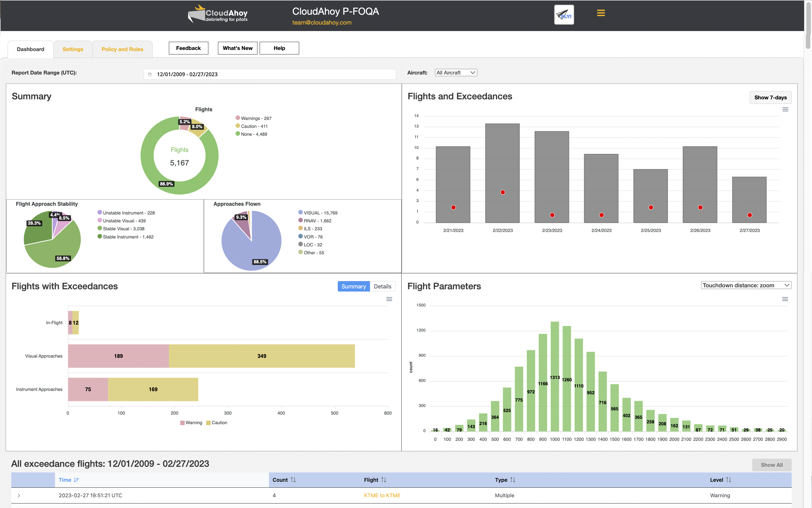
Task: Sort table by Level column arrows
Action: [x=728, y=480]
